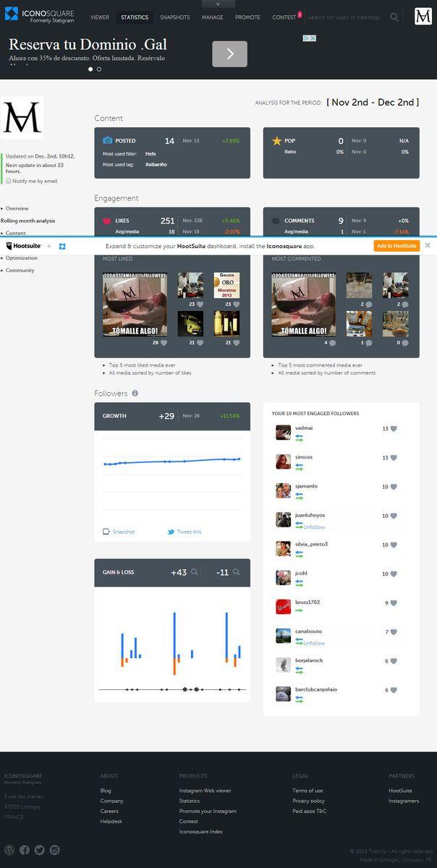This screenshot has width=437, height=868.
Task: Click the largest dot on gain-loss timeline
Action: (x=197, y=690)
